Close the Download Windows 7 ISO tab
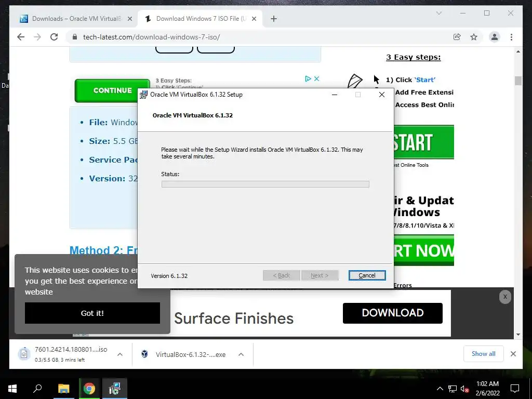Screen dimensions: 532x399 pos(254,19)
